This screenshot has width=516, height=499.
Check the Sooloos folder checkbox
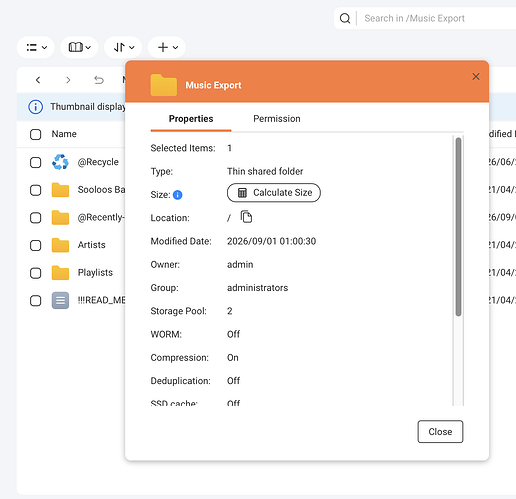click(35, 190)
